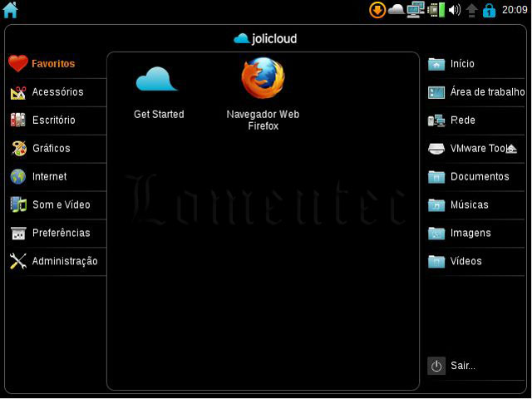Open the Início home folder
Viewport: 532px width, 399px height.
pyautogui.click(x=476, y=64)
